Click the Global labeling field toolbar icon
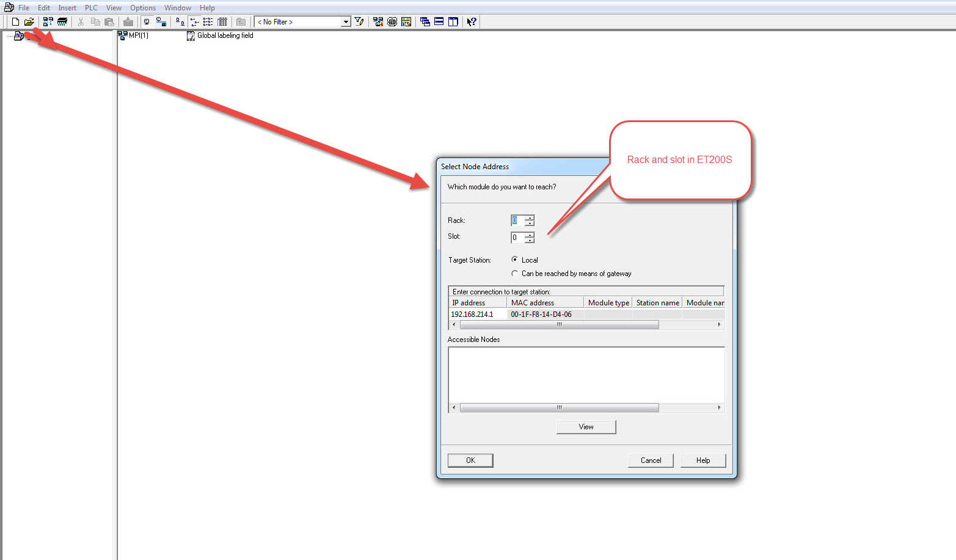 pyautogui.click(x=406, y=22)
